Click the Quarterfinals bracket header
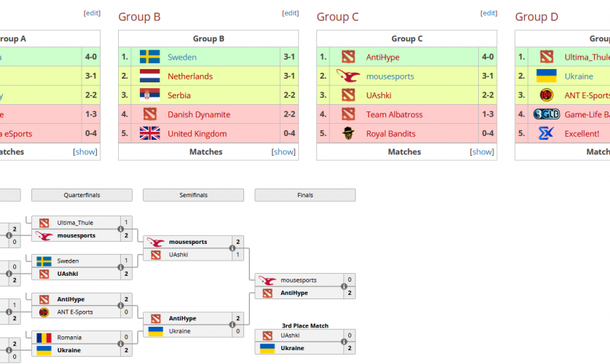The height and width of the screenshot is (364, 610). (x=82, y=195)
